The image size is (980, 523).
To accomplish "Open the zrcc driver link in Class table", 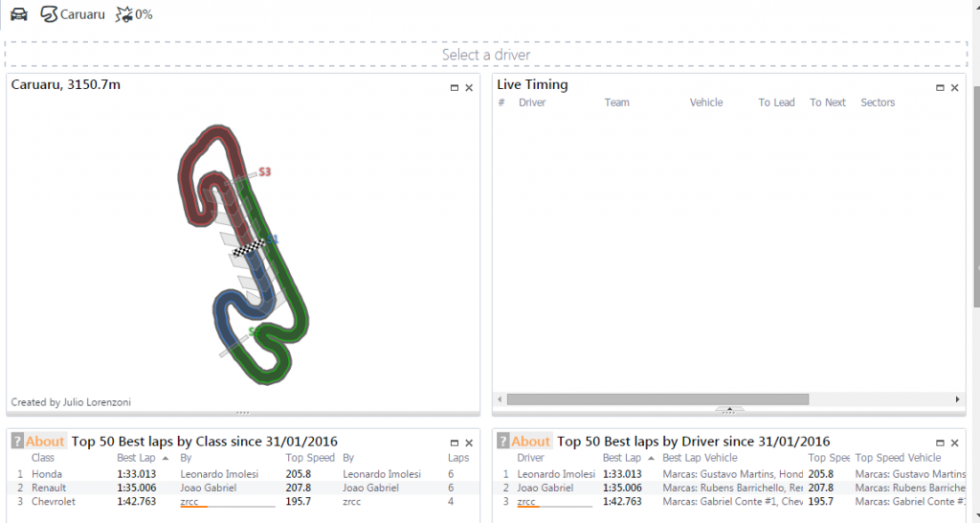I will [189, 502].
